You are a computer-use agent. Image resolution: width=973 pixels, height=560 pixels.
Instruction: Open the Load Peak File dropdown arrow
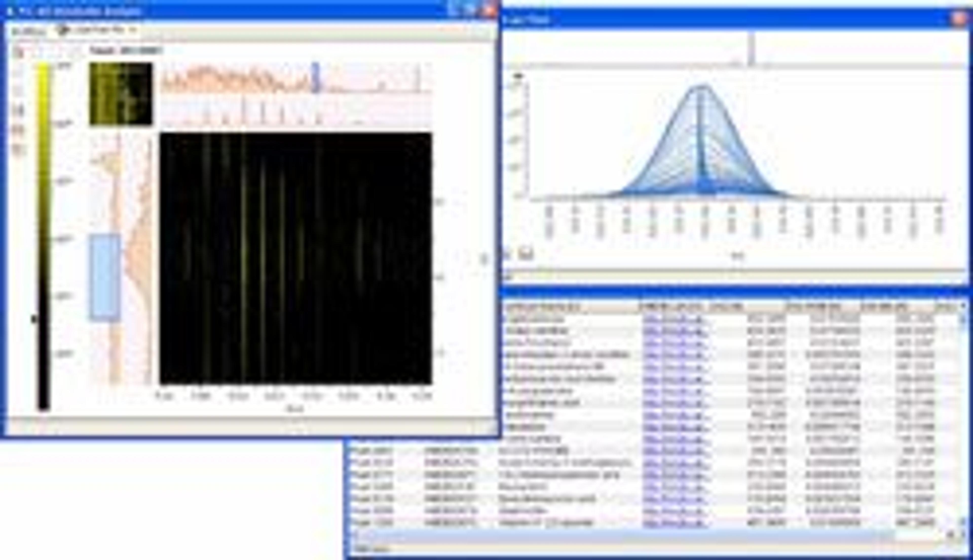pyautogui.click(x=133, y=30)
